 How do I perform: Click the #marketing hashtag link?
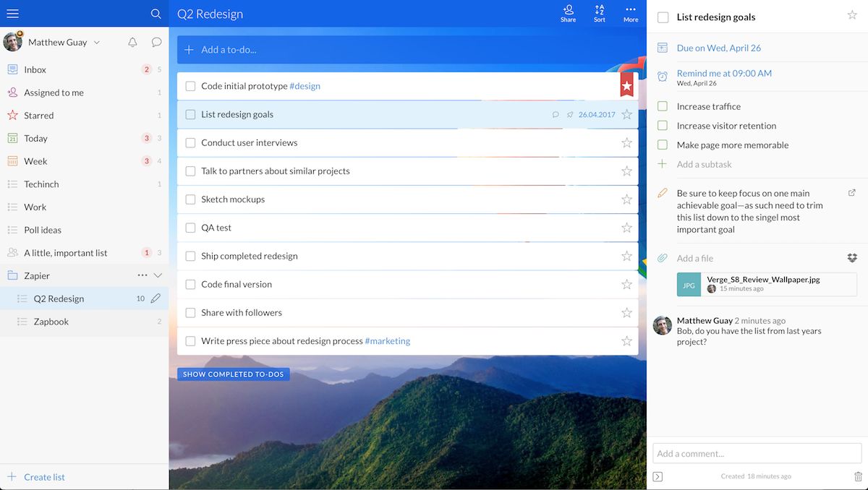pyautogui.click(x=387, y=341)
